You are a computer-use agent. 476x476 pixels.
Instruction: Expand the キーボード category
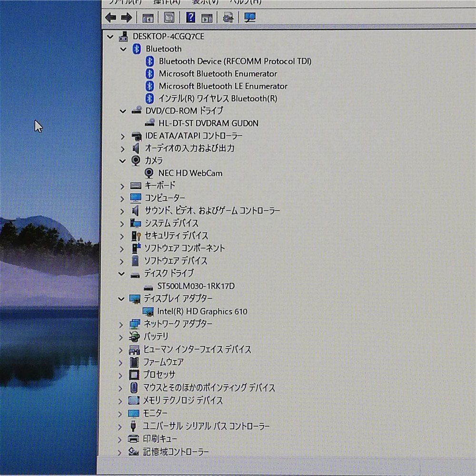[122, 186]
